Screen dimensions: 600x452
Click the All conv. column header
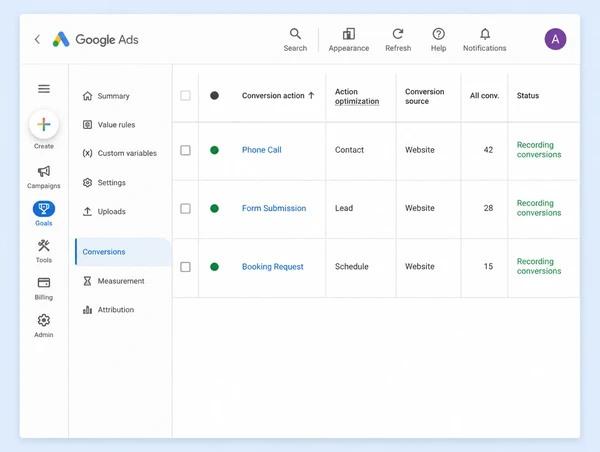[484, 96]
